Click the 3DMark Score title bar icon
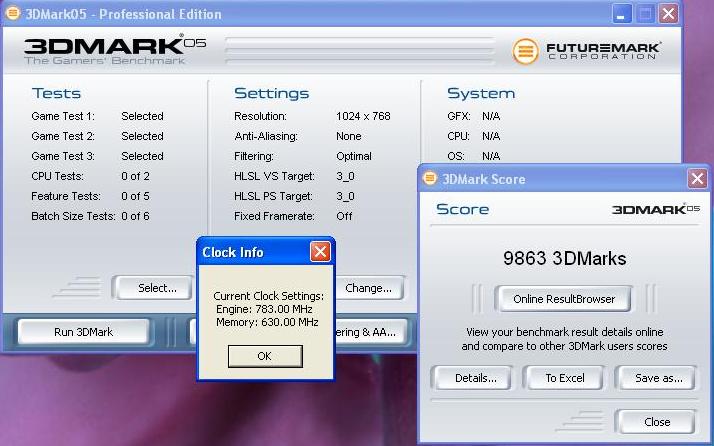 click(x=429, y=178)
